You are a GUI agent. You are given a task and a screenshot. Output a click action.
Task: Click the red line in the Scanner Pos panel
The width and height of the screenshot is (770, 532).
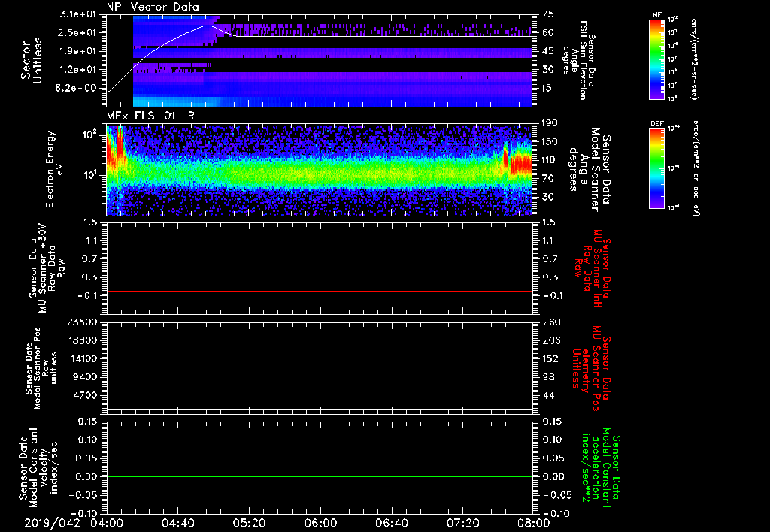tap(319, 382)
